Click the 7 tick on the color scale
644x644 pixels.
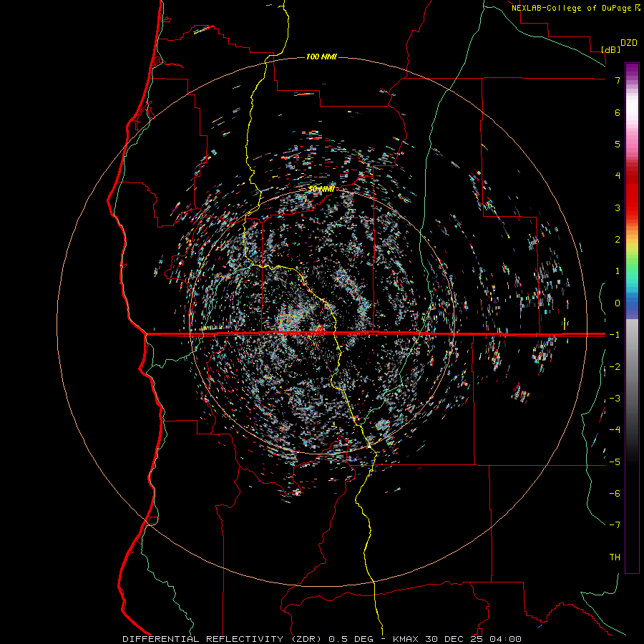pyautogui.click(x=618, y=80)
